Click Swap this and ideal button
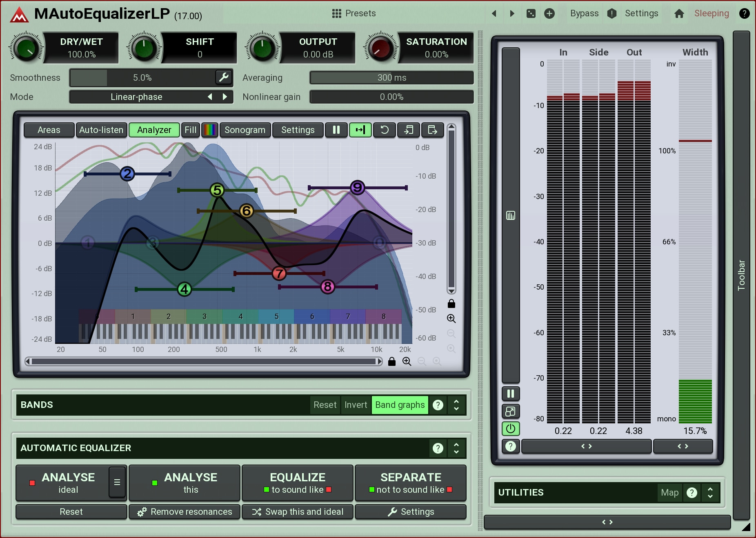Image resolution: width=756 pixels, height=538 pixels. tap(298, 511)
